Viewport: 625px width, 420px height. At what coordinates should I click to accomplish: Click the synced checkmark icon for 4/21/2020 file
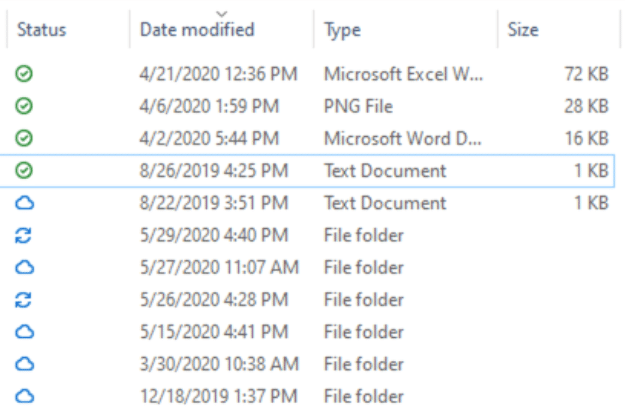[x=24, y=74]
